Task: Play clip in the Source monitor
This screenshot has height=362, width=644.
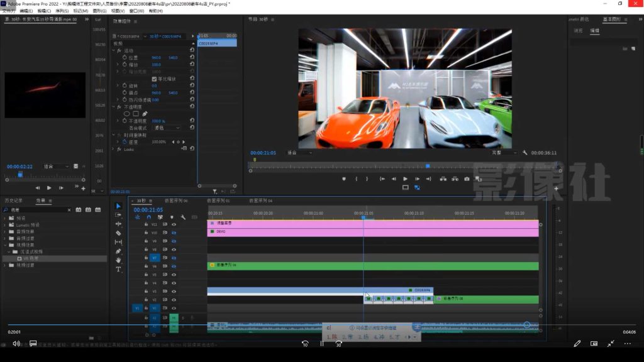Action: 49,188
